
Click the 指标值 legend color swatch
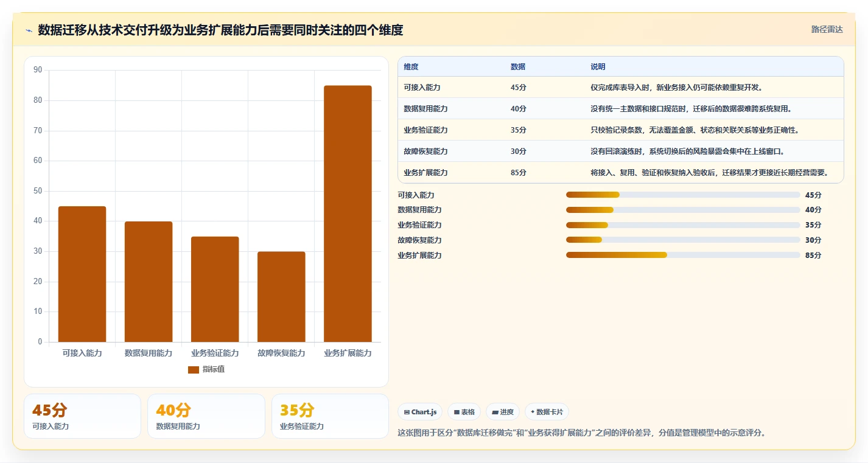pyautogui.click(x=194, y=369)
